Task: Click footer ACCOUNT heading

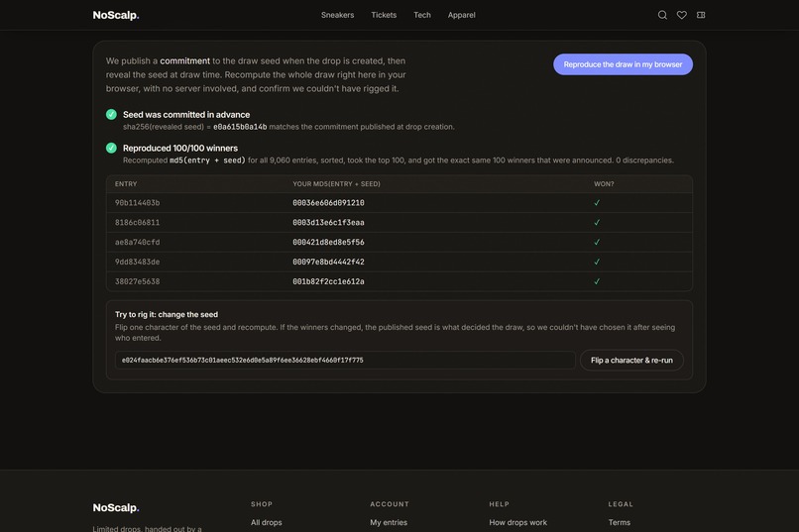Action: [390, 504]
